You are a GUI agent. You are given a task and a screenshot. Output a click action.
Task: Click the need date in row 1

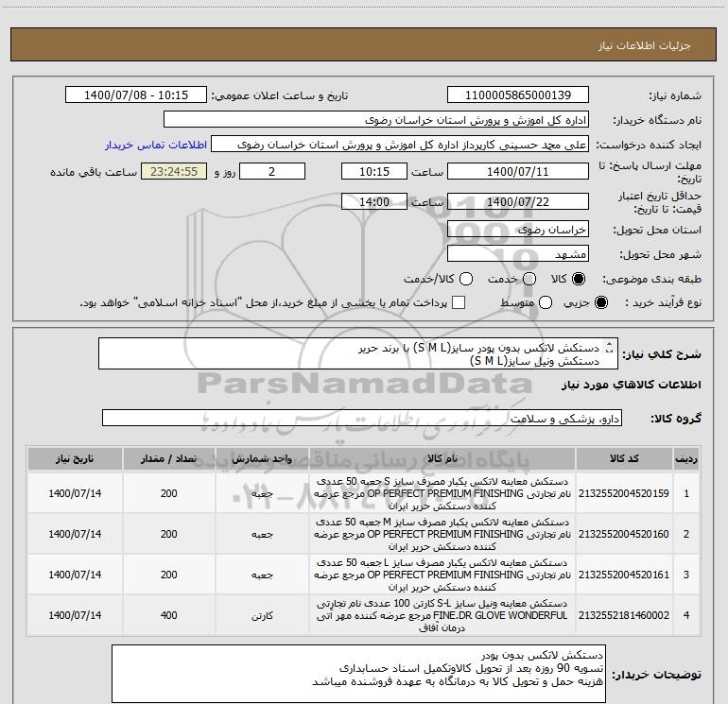point(75,493)
